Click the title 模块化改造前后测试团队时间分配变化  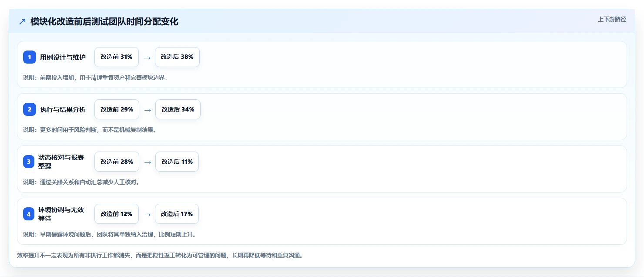(104, 22)
